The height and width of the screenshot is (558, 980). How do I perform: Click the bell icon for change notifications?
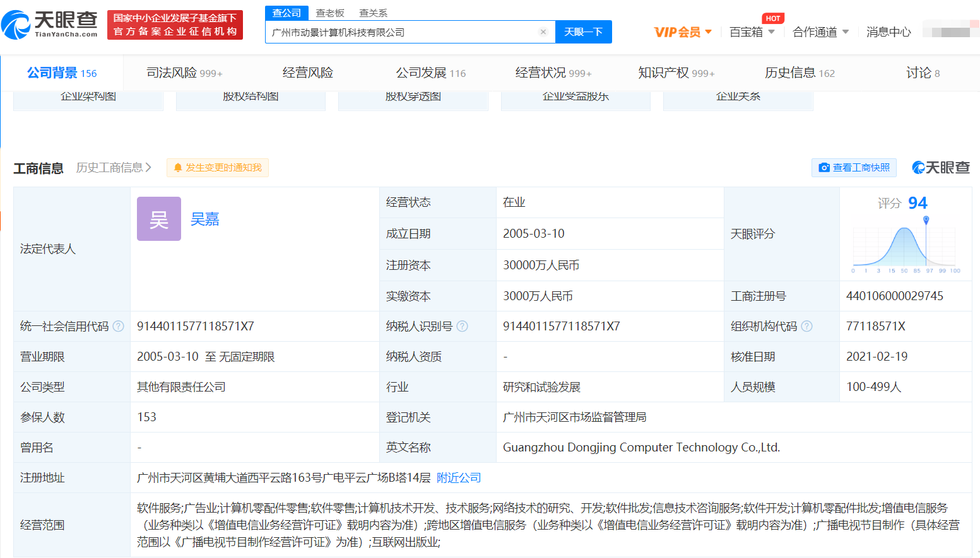[178, 168]
